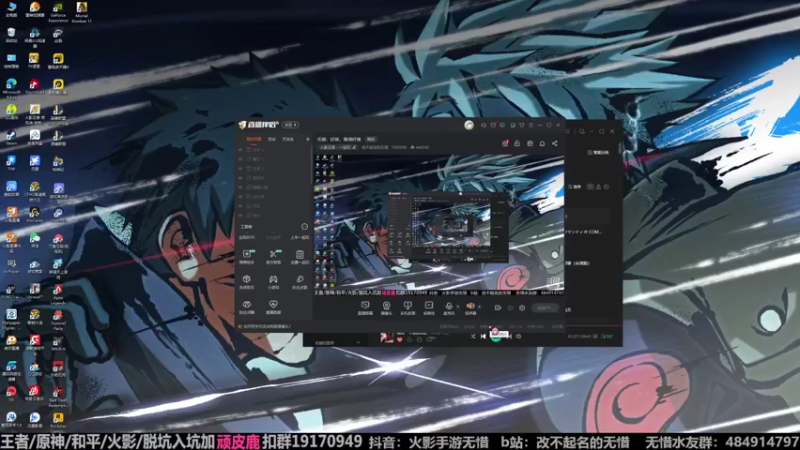Click the green play button in the music player
Image resolution: width=800 pixels, height=450 pixels.
(x=495, y=336)
